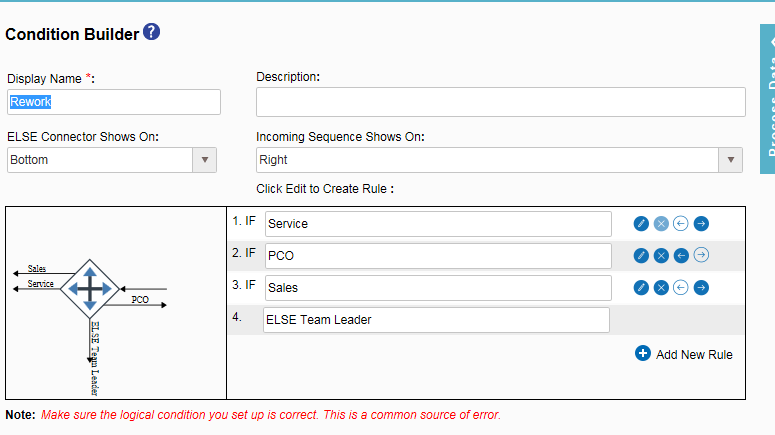This screenshot has width=775, height=435.
Task: Delete the Sales rule
Action: (661, 288)
